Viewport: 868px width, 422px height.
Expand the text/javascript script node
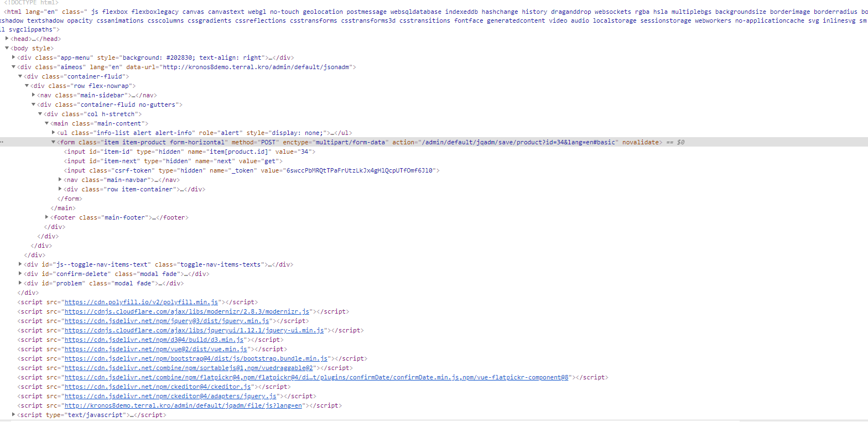[x=13, y=415]
